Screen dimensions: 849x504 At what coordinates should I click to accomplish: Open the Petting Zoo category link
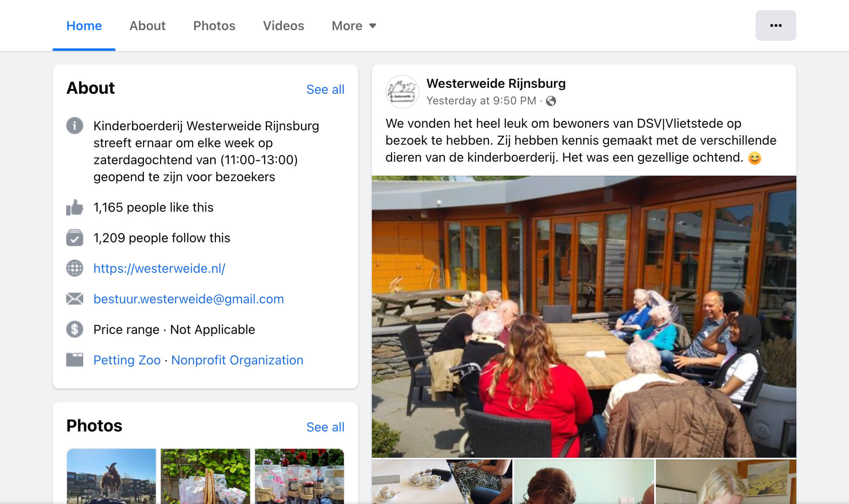click(127, 360)
